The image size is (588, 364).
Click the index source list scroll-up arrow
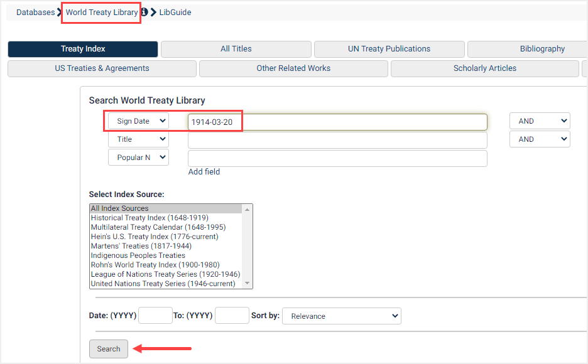click(x=247, y=210)
